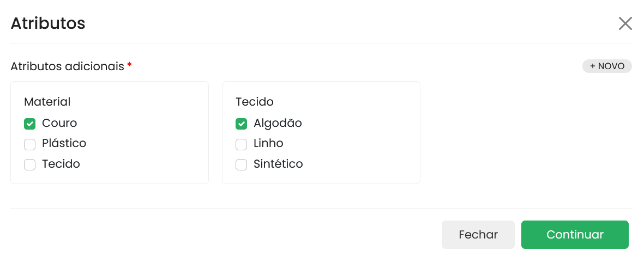This screenshot has height=263, width=644.
Task: Click the Tecido option label under Material
Action: click(x=61, y=164)
